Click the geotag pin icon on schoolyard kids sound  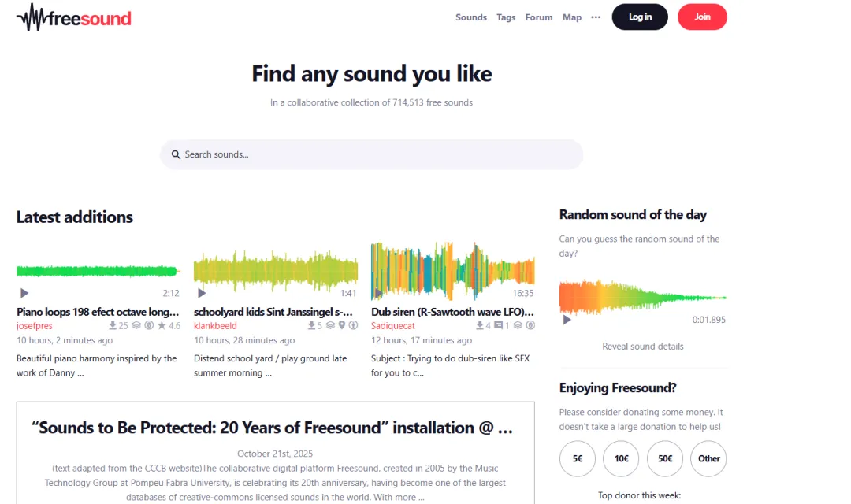coord(342,325)
